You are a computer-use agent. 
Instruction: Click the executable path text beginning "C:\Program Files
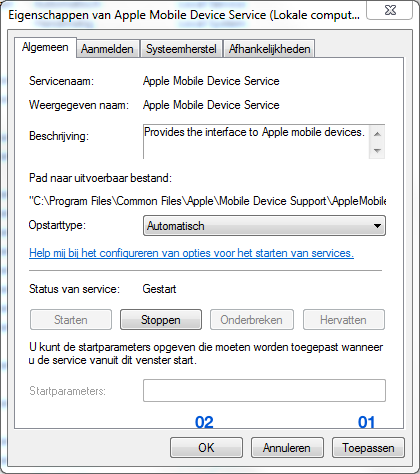click(x=207, y=201)
